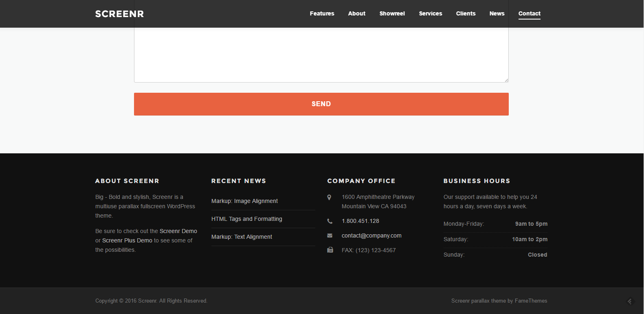Follow the Screenr Plus Demo link

[127, 240]
